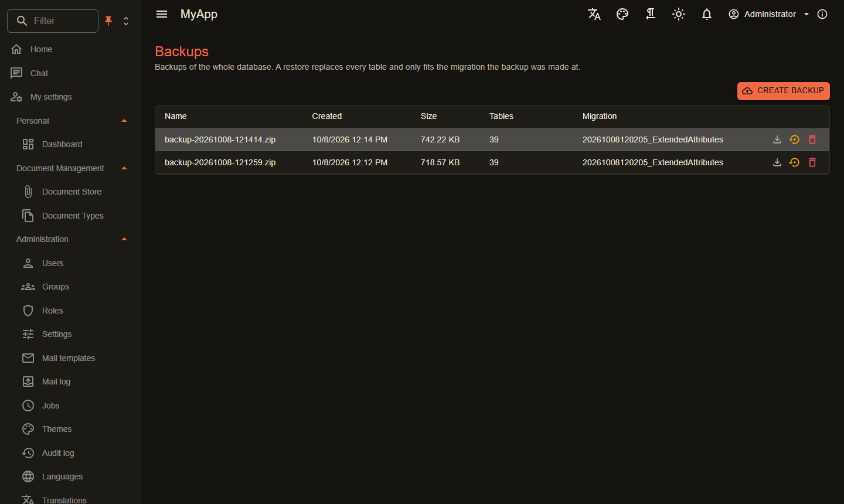Restore backup-20261008-121259.zip
The height and width of the screenshot is (504, 844).
tap(795, 162)
